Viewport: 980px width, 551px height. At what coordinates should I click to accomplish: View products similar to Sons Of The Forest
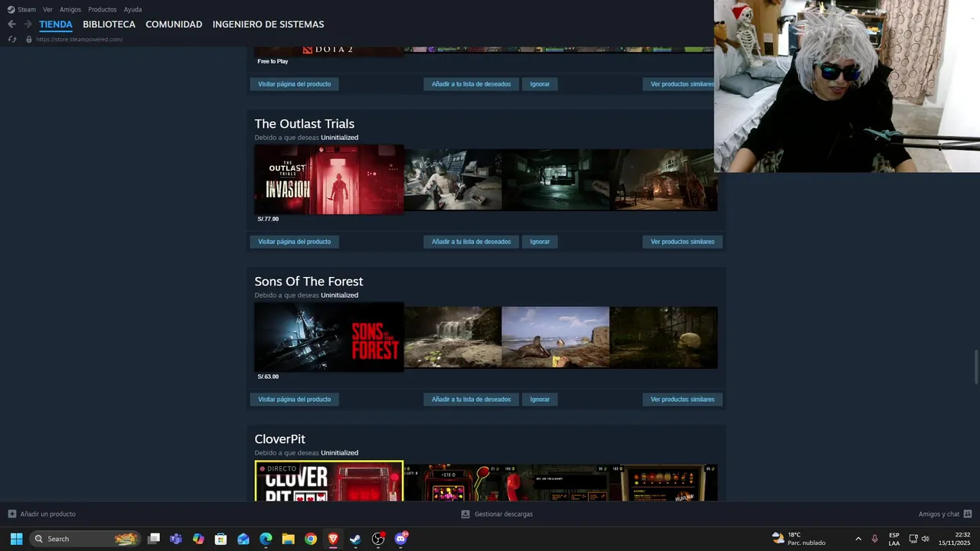coord(682,399)
